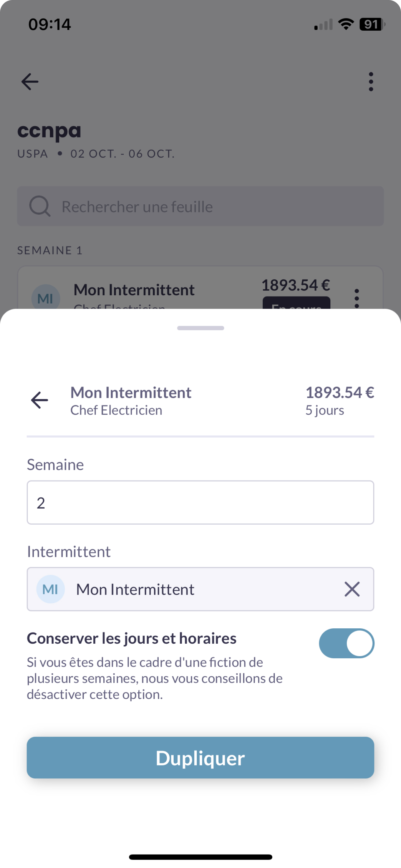Tap the MI avatar on the background card
Viewport: 401px width, 868px height.
pyautogui.click(x=46, y=297)
